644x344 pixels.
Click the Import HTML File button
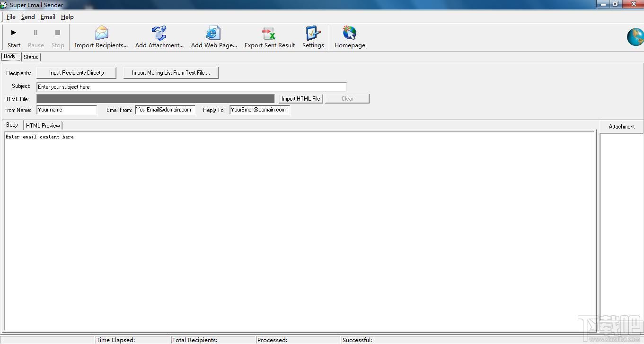[300, 99]
